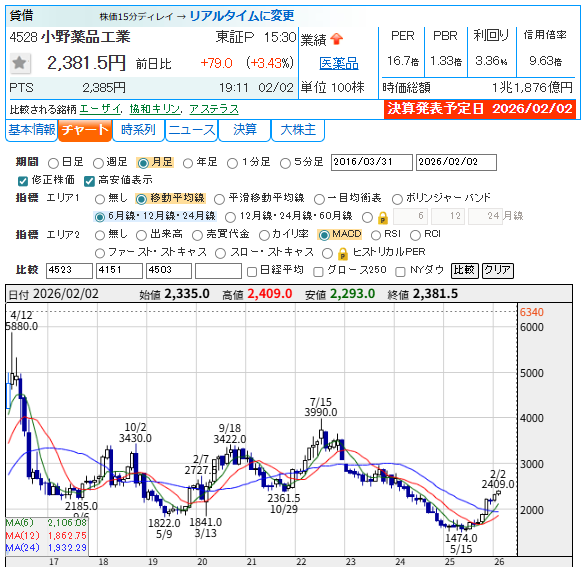The height and width of the screenshot is (567, 583).
Task: Click the 決算発表予定日 red banner
Action: 480,109
